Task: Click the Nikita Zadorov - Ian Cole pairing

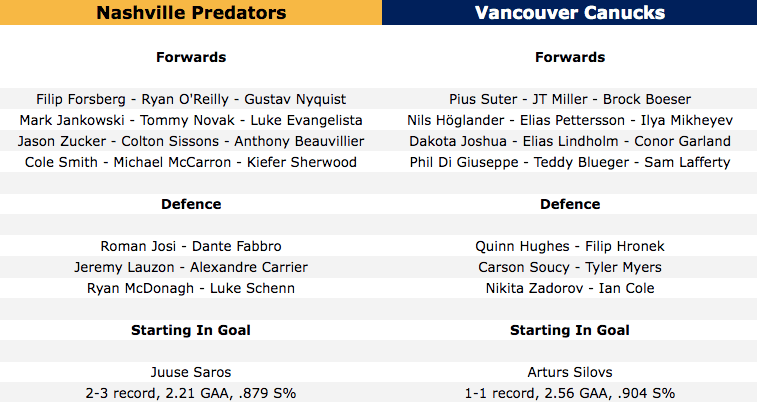Action: click(569, 288)
